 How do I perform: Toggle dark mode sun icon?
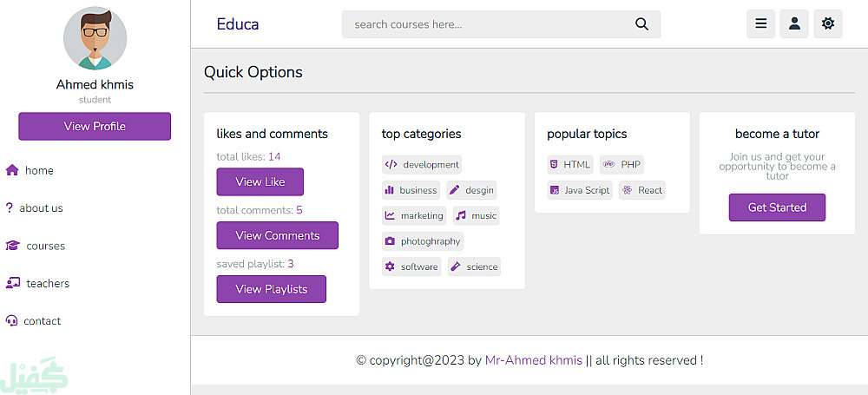point(828,24)
